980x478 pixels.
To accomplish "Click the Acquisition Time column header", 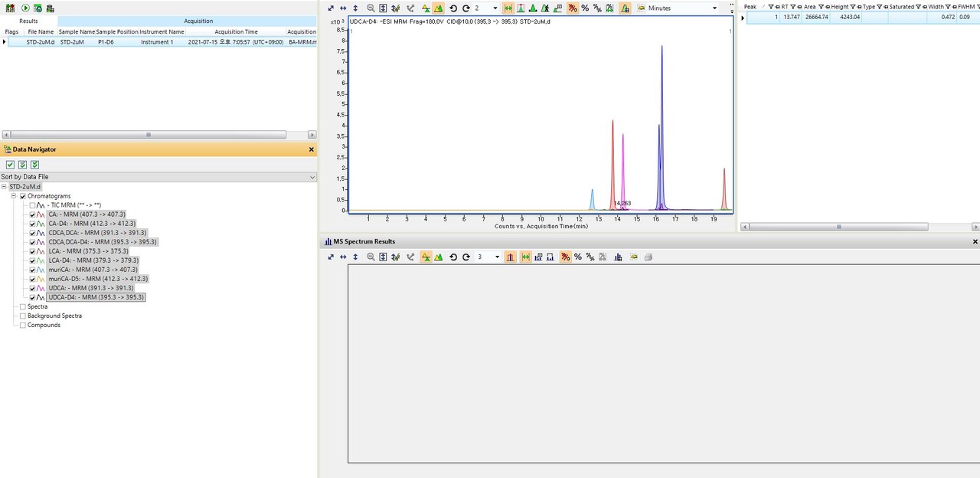I will click(x=236, y=32).
